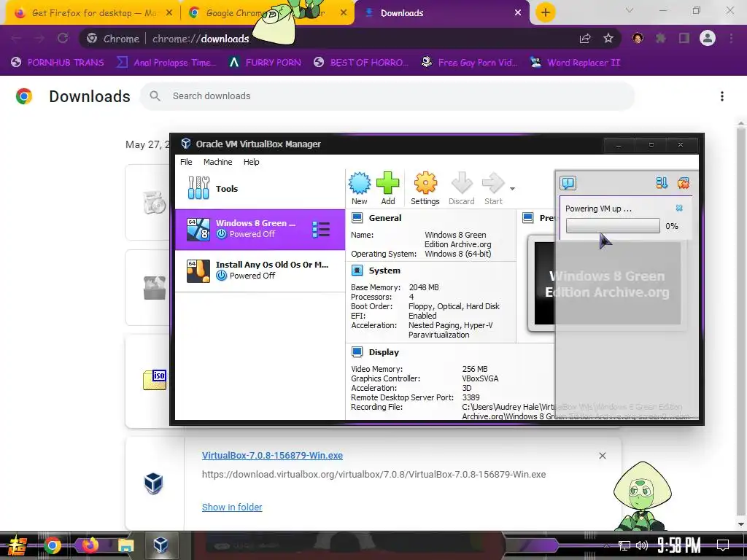Cancel the Powering VM up progress

coord(679,208)
